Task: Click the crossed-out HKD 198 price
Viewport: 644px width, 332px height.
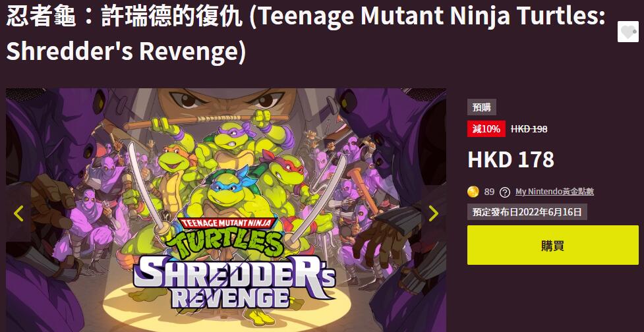Action: pos(529,129)
